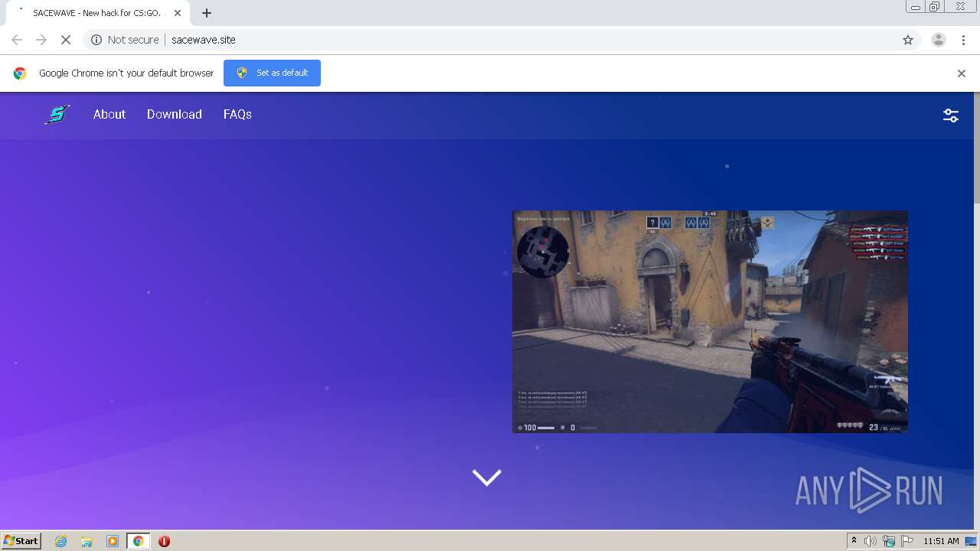Stop loading the page
The image size is (980, 551).
tap(66, 40)
